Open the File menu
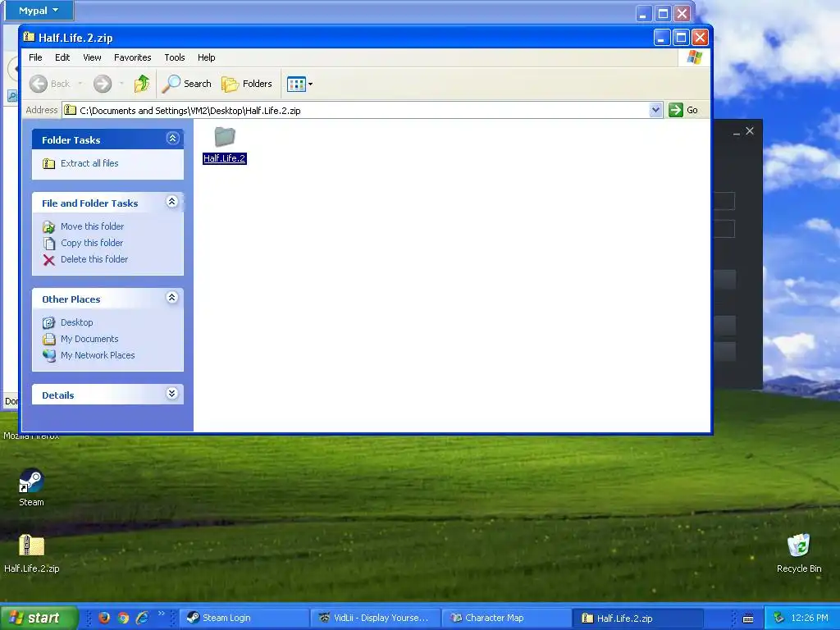The height and width of the screenshot is (630, 840). (x=35, y=57)
